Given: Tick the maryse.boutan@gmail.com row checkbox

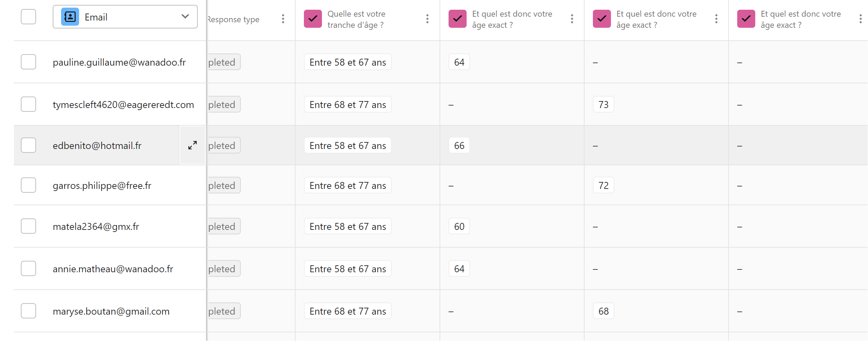Looking at the screenshot, I should pos(28,311).
